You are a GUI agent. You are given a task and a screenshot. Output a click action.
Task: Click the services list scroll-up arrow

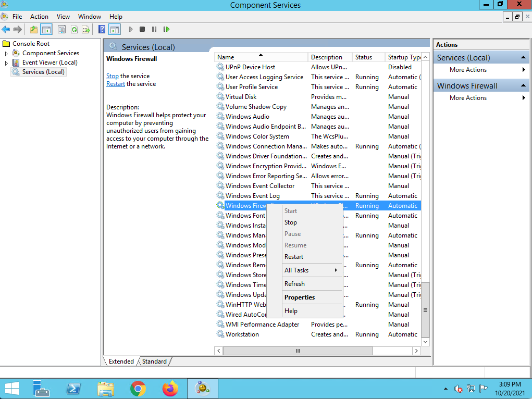(426, 57)
